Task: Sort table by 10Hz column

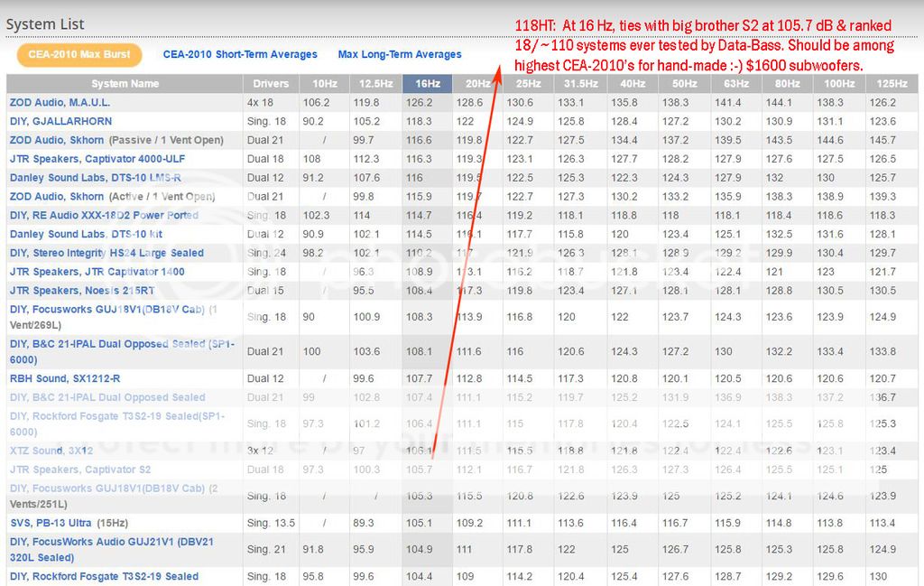Action: [x=321, y=83]
